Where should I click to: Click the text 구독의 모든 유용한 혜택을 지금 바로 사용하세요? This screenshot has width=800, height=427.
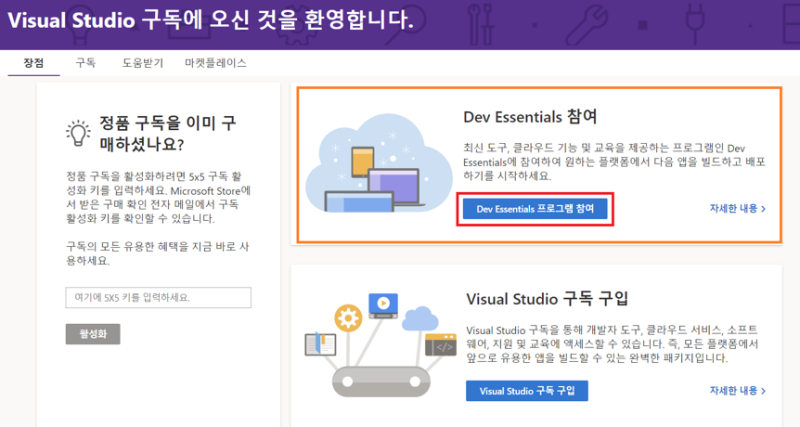point(157,254)
